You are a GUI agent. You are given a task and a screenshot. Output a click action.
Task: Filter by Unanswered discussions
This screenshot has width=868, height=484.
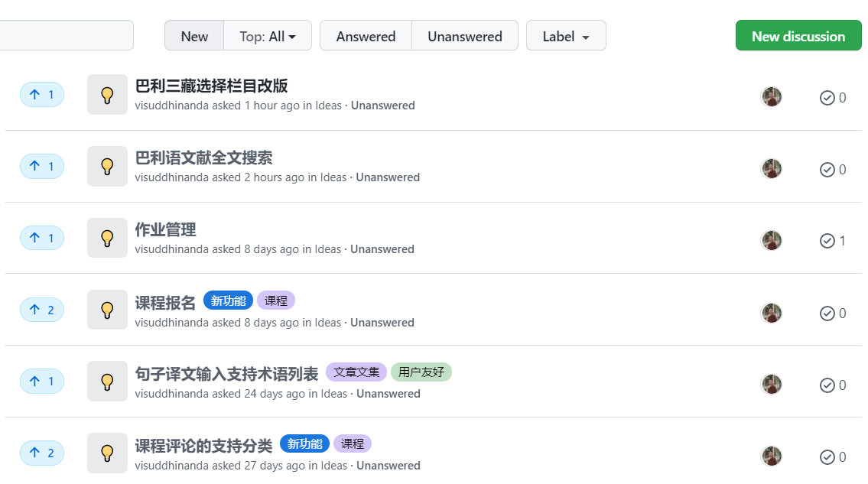click(x=465, y=36)
